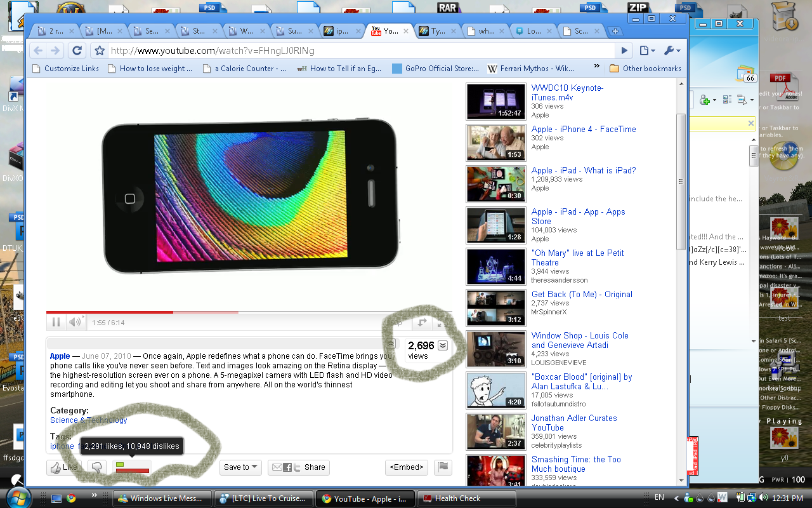Open the Save to dropdown
Viewport: 812px width, 508px height.
(241, 467)
